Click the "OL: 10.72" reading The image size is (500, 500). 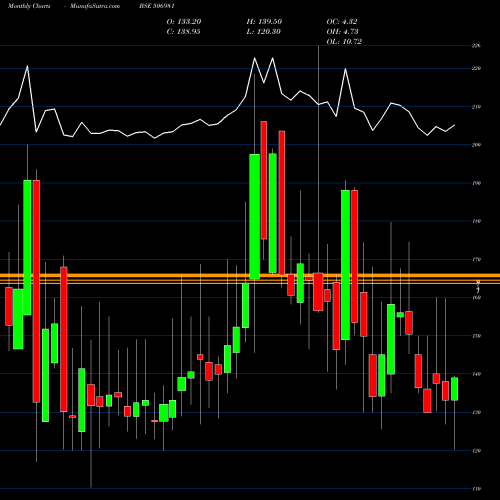344,42
